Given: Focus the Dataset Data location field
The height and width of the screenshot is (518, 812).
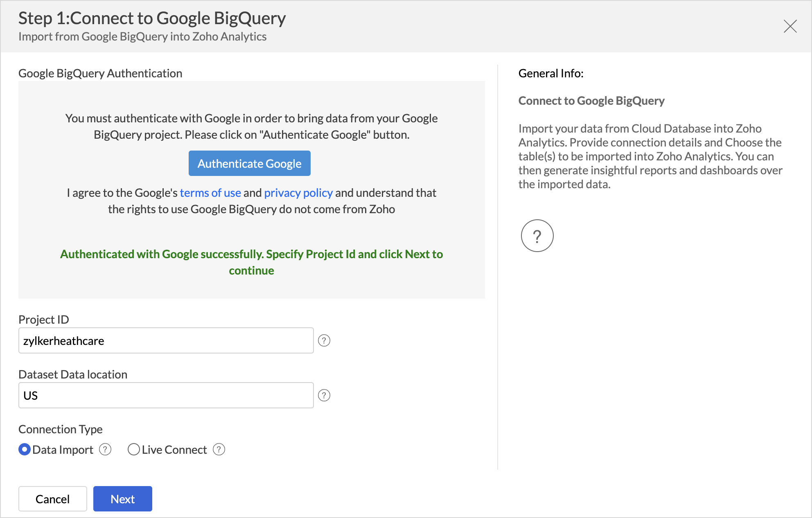Looking at the screenshot, I should pos(166,395).
